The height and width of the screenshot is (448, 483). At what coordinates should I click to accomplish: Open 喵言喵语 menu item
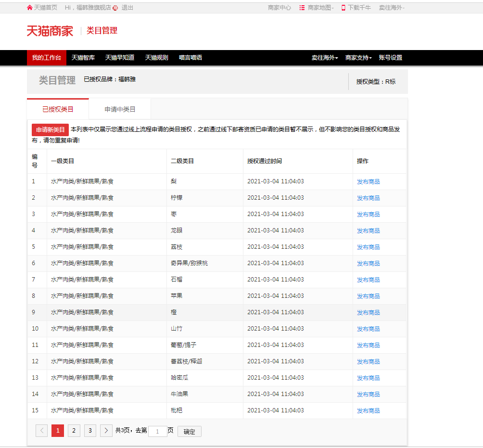(191, 58)
